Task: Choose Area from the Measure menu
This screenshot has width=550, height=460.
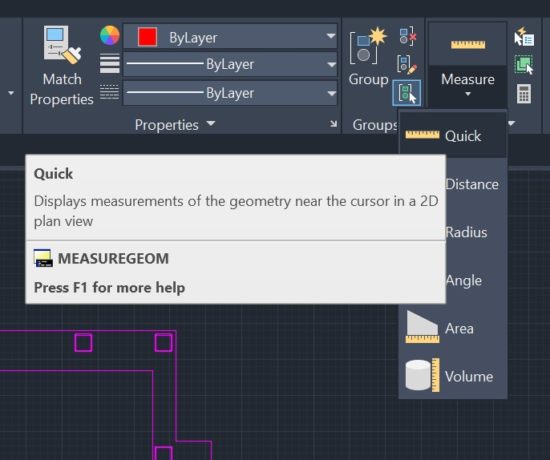Action: [x=452, y=328]
